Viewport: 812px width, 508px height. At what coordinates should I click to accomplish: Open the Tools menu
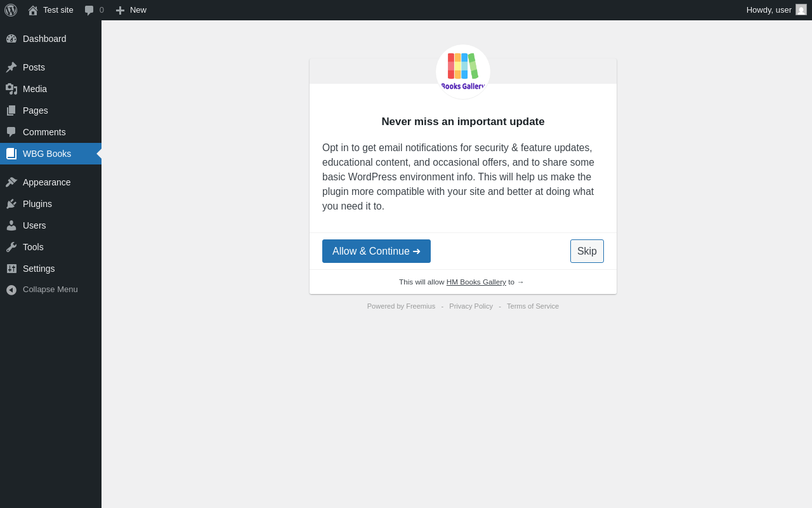click(x=51, y=247)
